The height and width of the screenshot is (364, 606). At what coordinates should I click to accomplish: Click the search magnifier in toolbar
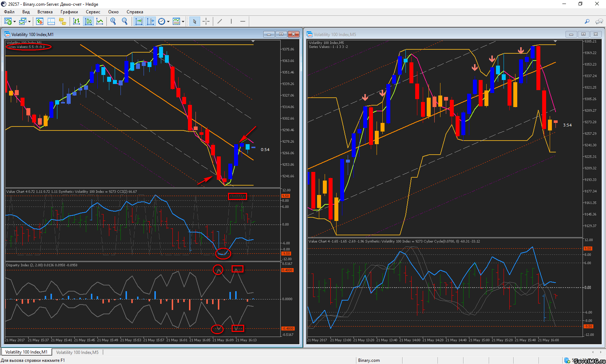pos(587,22)
